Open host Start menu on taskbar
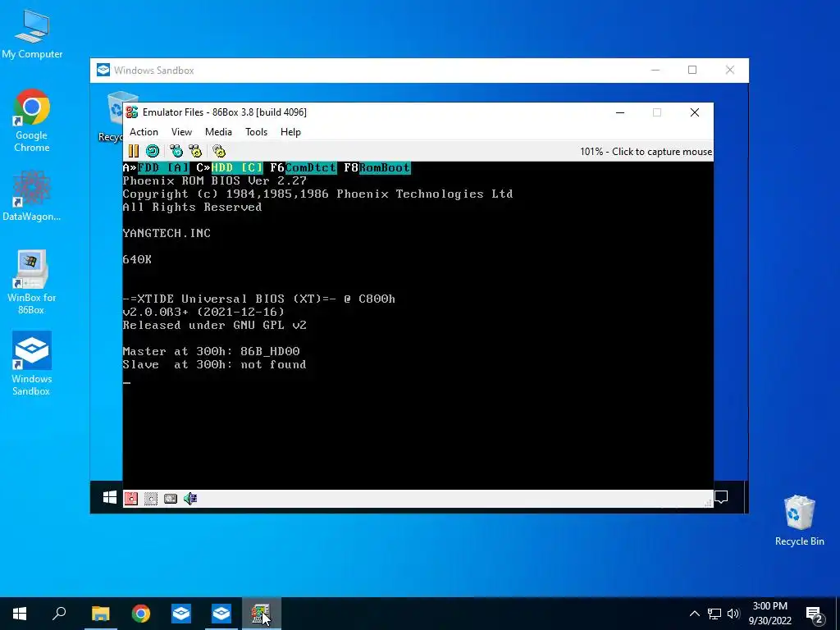 pyautogui.click(x=20, y=614)
